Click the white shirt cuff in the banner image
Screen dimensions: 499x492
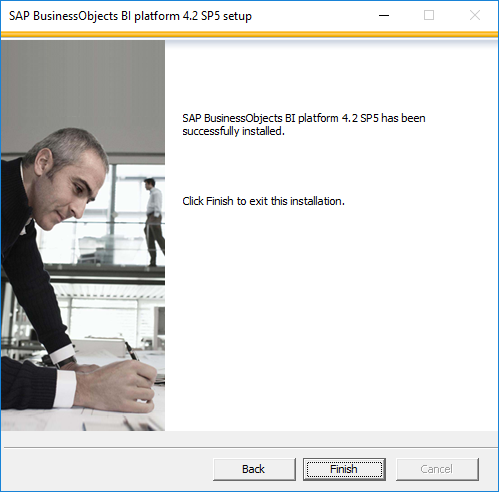pyautogui.click(x=66, y=388)
